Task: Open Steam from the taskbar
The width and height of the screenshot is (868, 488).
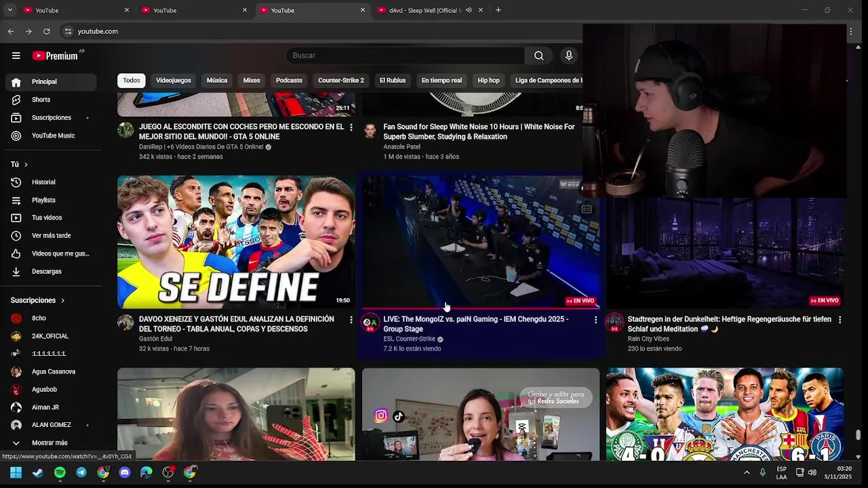Action: (38, 472)
